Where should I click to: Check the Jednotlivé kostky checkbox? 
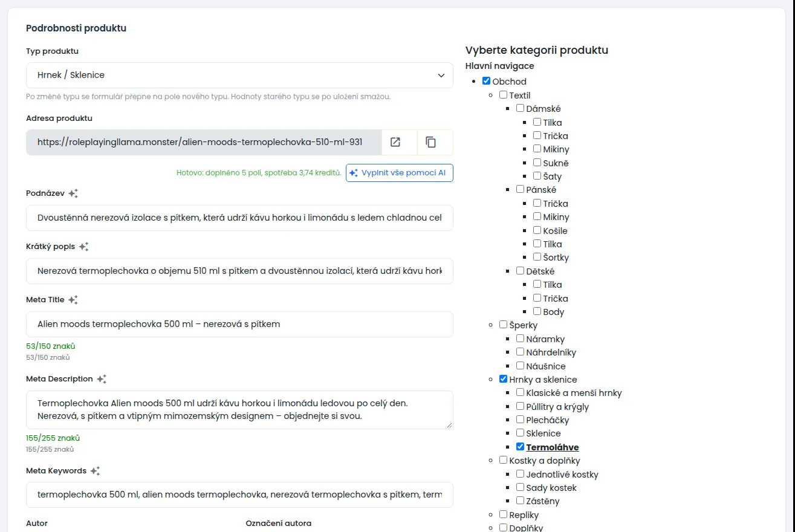coord(520,474)
